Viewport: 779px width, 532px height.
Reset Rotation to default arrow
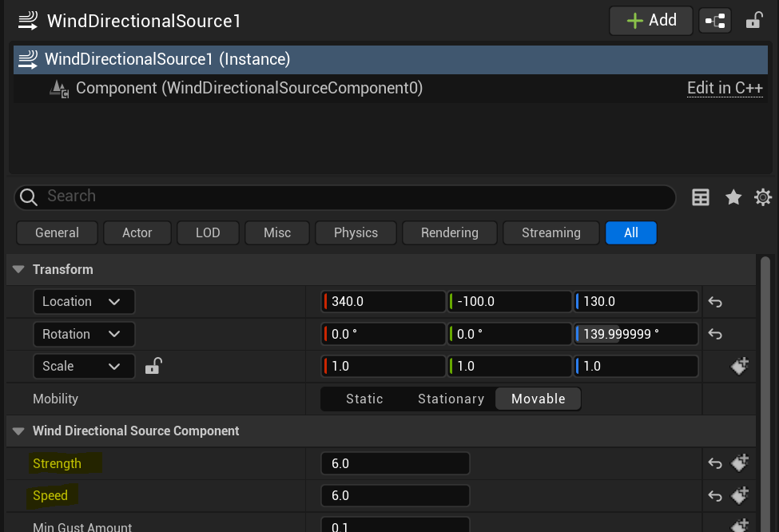[x=716, y=335]
